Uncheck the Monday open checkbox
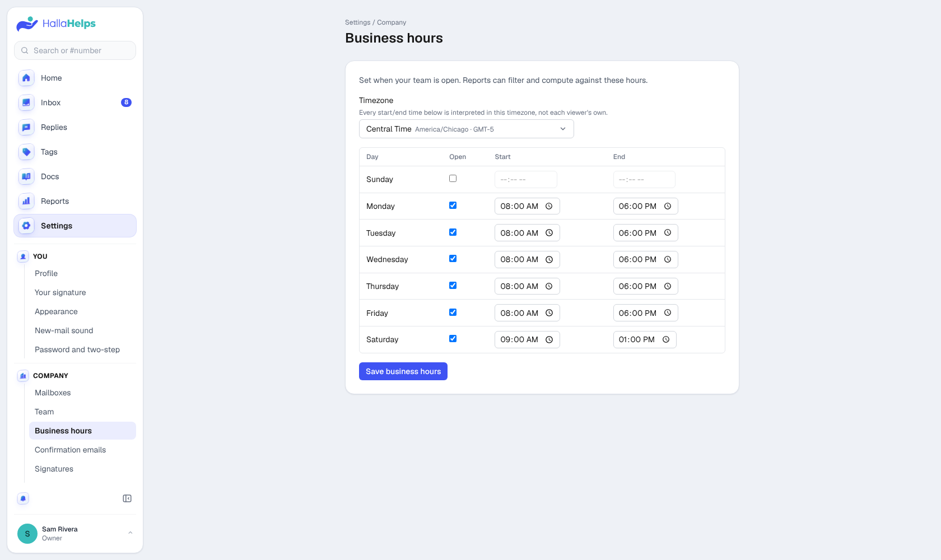This screenshot has width=941, height=560. (x=453, y=206)
